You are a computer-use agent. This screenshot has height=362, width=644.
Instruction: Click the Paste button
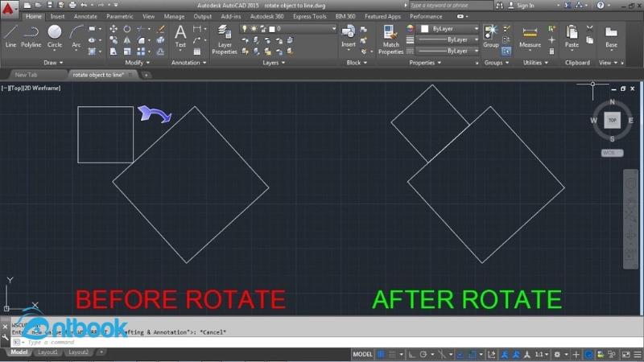[572, 36]
